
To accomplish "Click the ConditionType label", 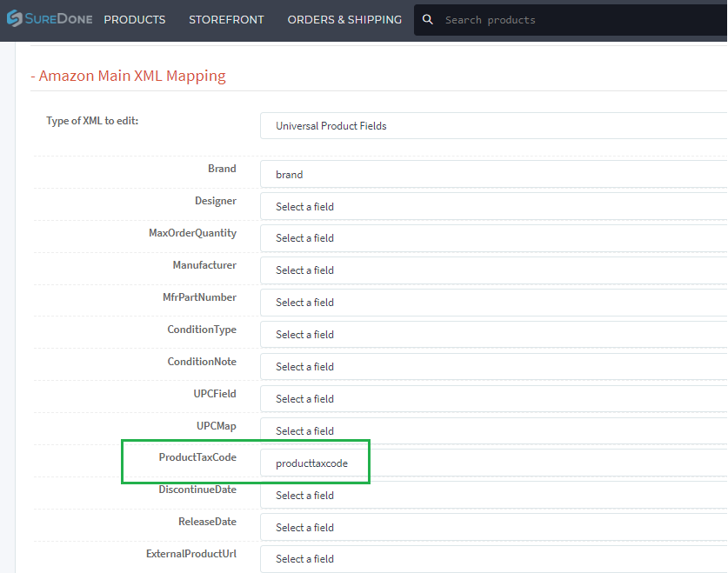I will [x=202, y=330].
